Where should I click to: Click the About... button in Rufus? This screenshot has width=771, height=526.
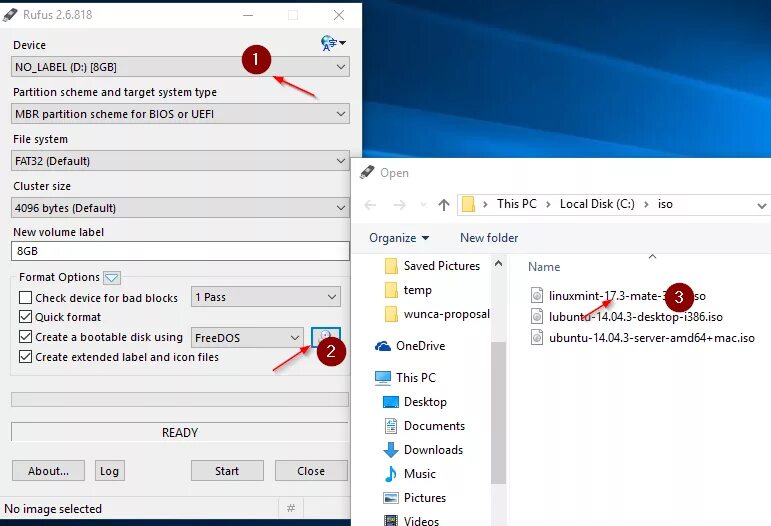point(48,471)
